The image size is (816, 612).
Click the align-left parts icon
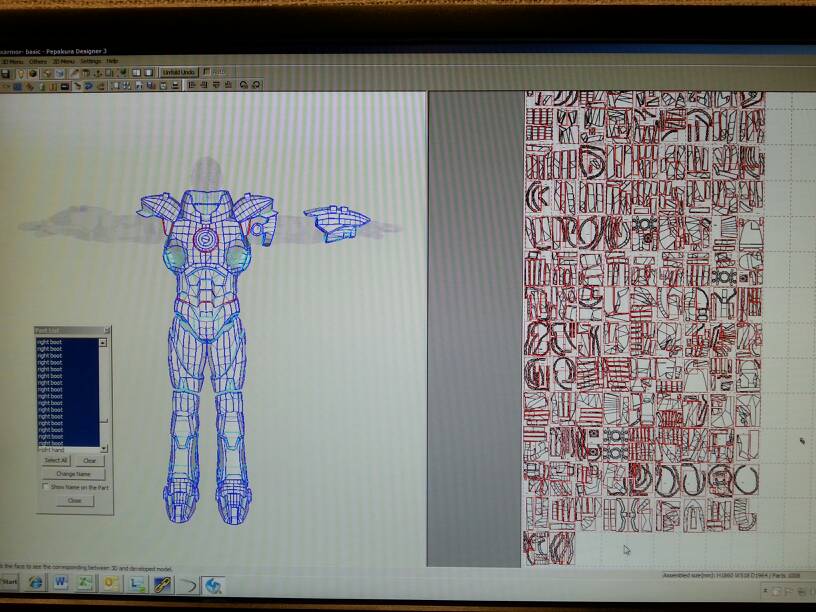coord(192,85)
